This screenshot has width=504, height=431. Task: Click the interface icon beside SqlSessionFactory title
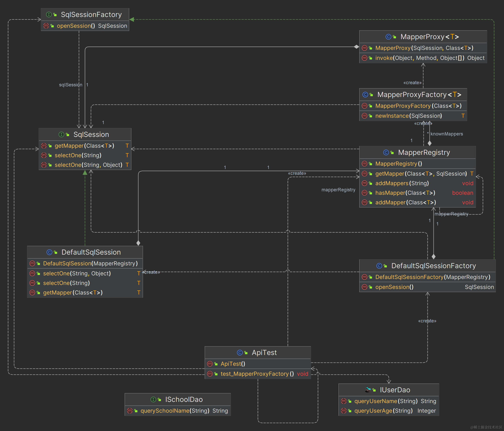[49, 15]
